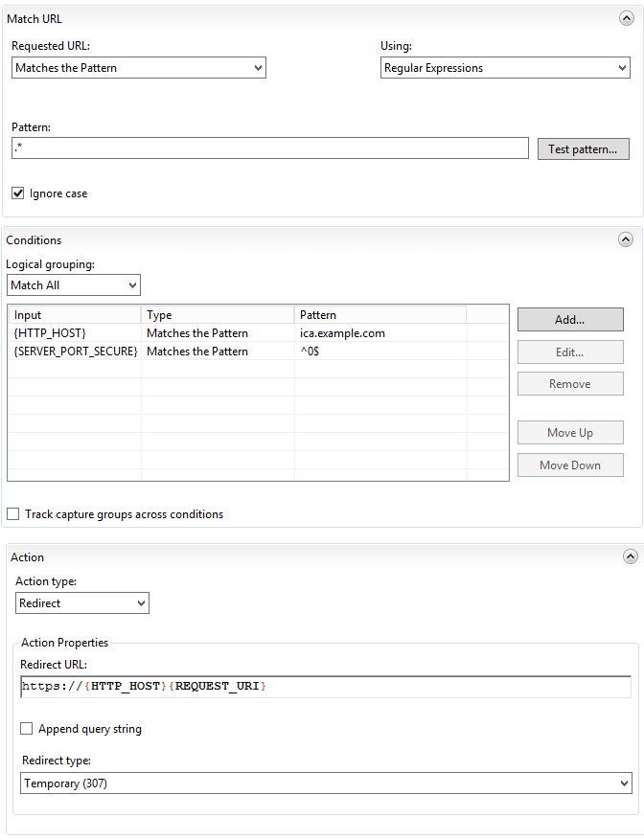Open the Action type Redirect dropdown
Image resolution: width=644 pixels, height=840 pixels.
(82, 603)
